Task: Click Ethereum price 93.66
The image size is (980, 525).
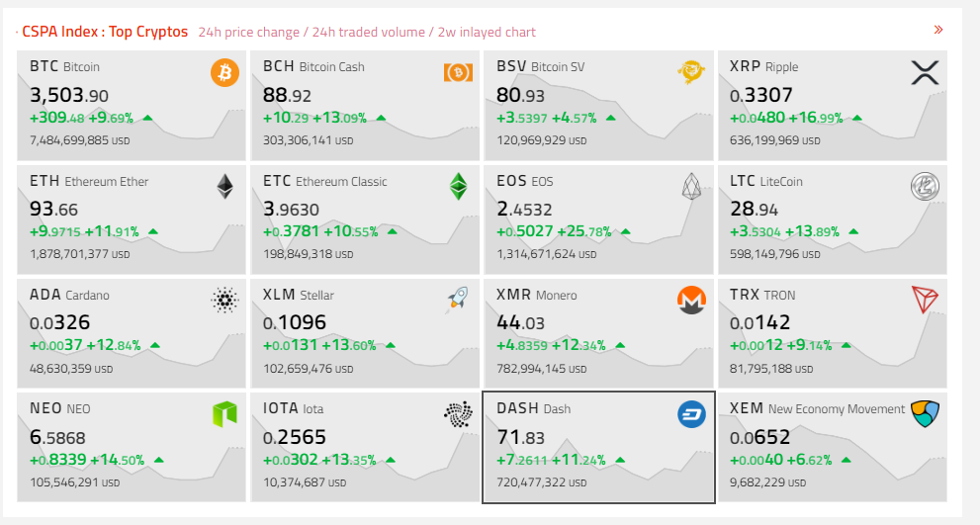Action: point(53,209)
